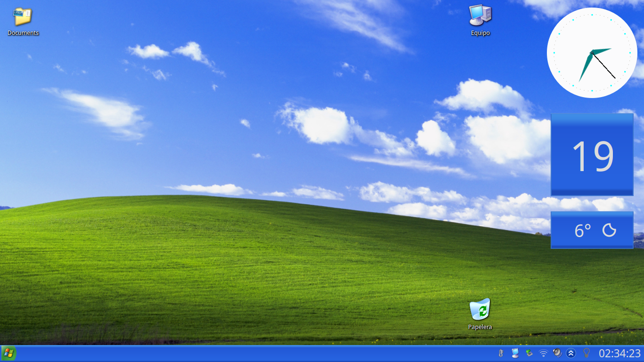644x362 pixels.
Task: Click the computer monitor tray icon
Action: click(x=515, y=353)
